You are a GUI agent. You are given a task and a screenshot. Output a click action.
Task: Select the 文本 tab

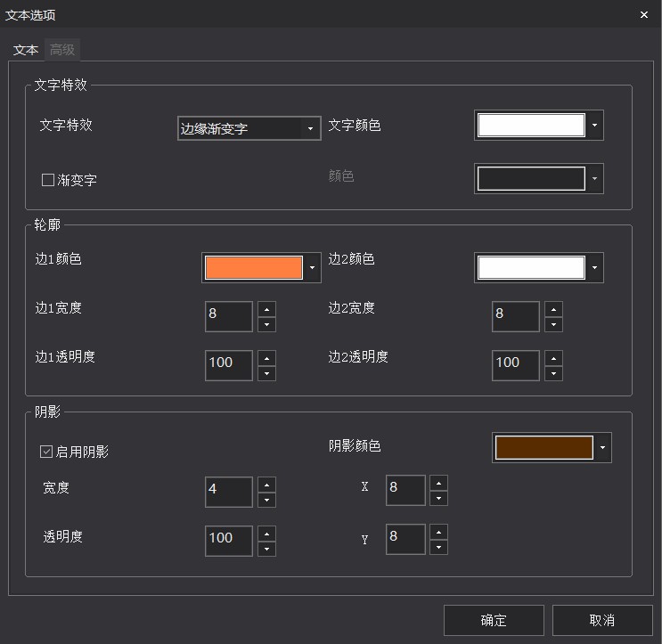pyautogui.click(x=26, y=50)
